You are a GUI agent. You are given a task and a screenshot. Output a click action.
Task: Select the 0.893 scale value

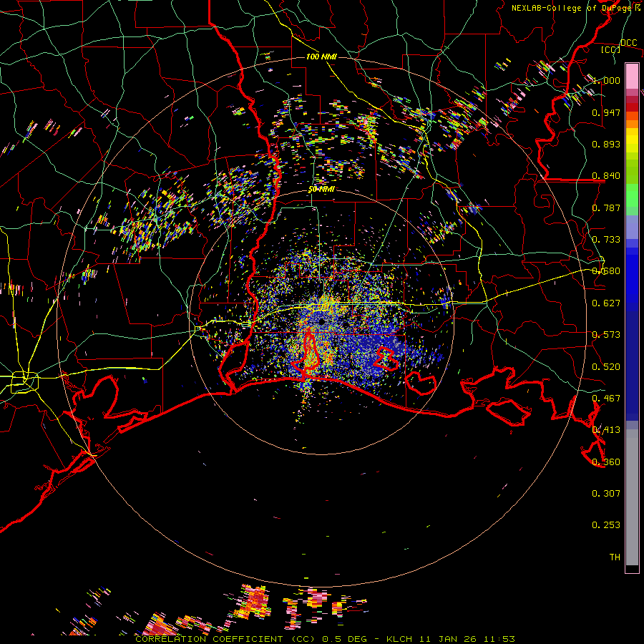pyautogui.click(x=606, y=144)
